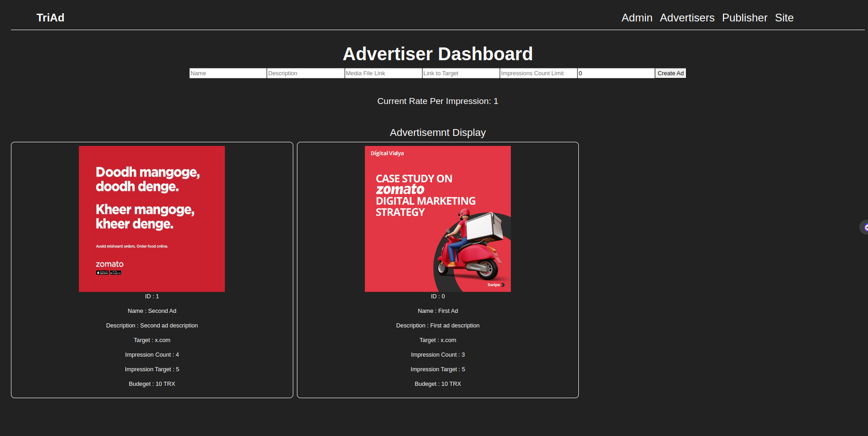The image size is (868, 436).
Task: Click Target x.com in Second Ad card
Action: coord(152,340)
